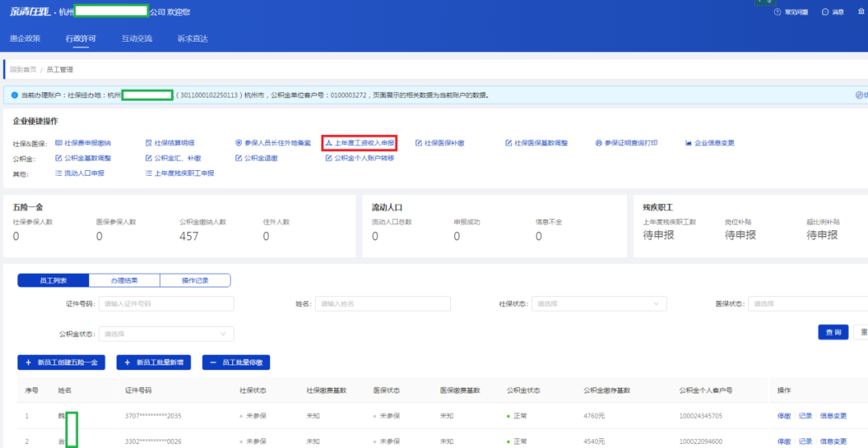The height and width of the screenshot is (448, 868).
Task: Click 停缴 link for employee row 1
Action: (784, 417)
